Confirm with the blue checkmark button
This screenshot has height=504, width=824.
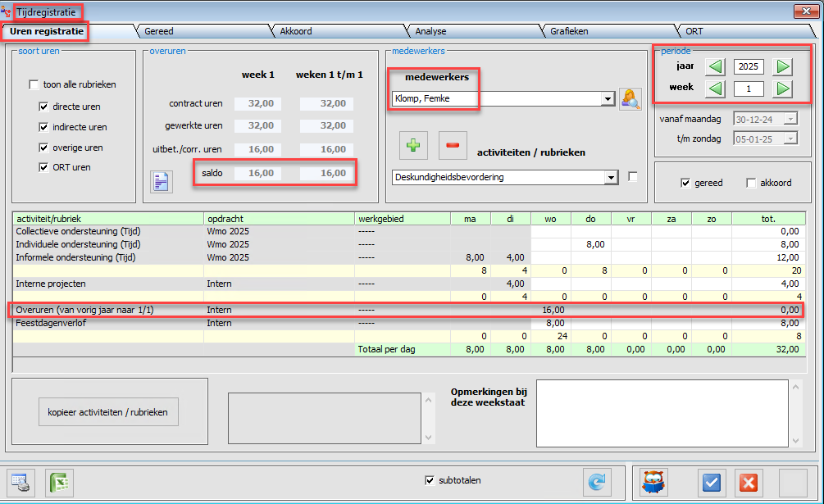pos(712,482)
